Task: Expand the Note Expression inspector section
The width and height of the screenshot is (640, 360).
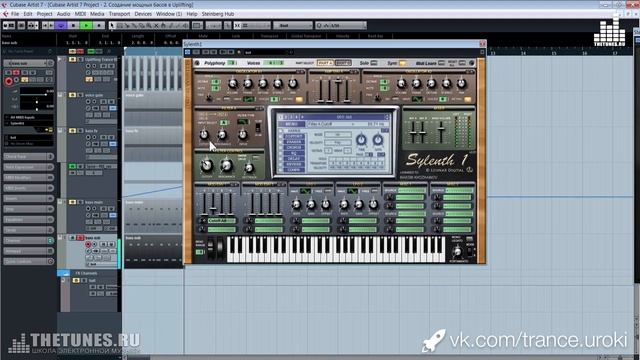Action: tap(28, 167)
